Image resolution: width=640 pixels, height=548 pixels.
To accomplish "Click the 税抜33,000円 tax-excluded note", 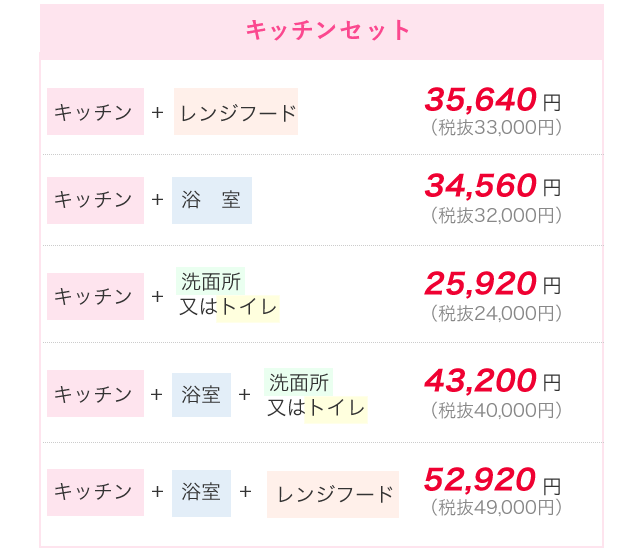I will [x=496, y=127].
